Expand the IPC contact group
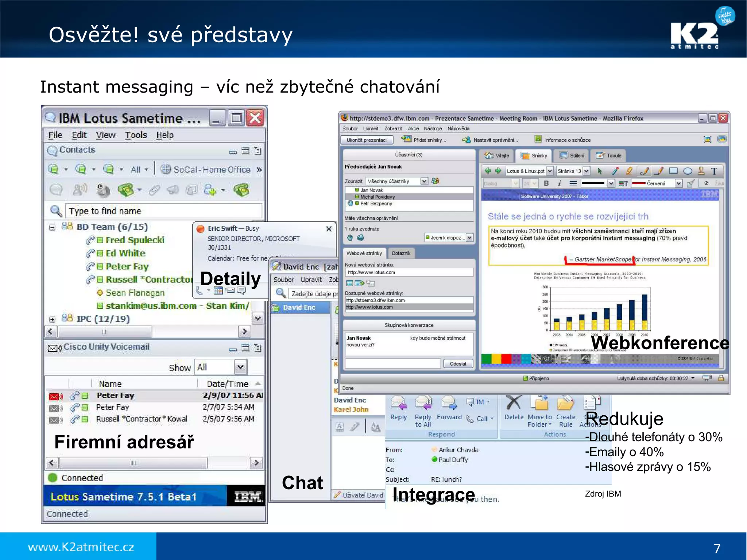 (x=52, y=319)
